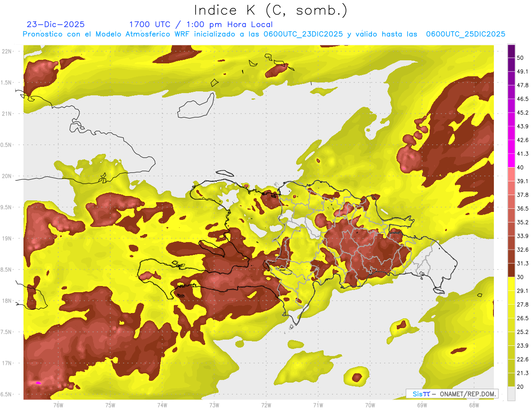The width and height of the screenshot is (532, 411).
Task: Click the '30' value on the color scale
Action: coord(521,277)
